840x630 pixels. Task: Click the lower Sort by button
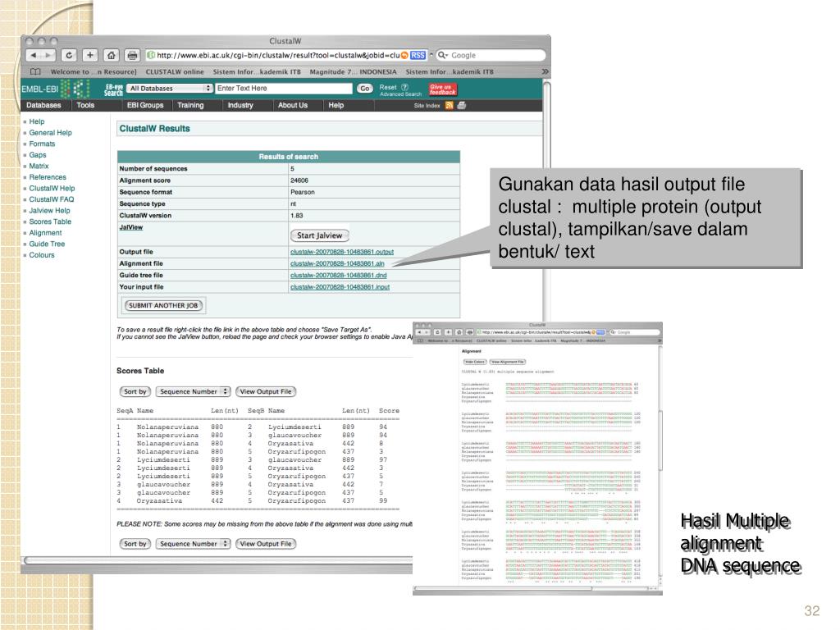point(135,544)
